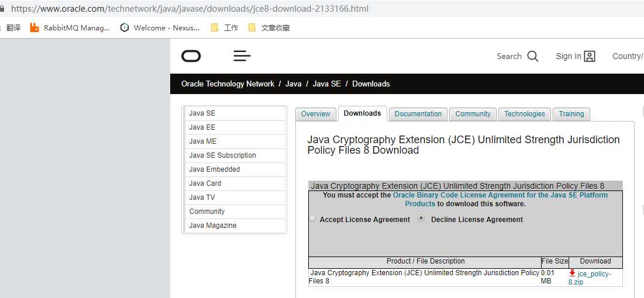Switch to the Overview tab
Screen dimensions: 644x298
point(315,114)
